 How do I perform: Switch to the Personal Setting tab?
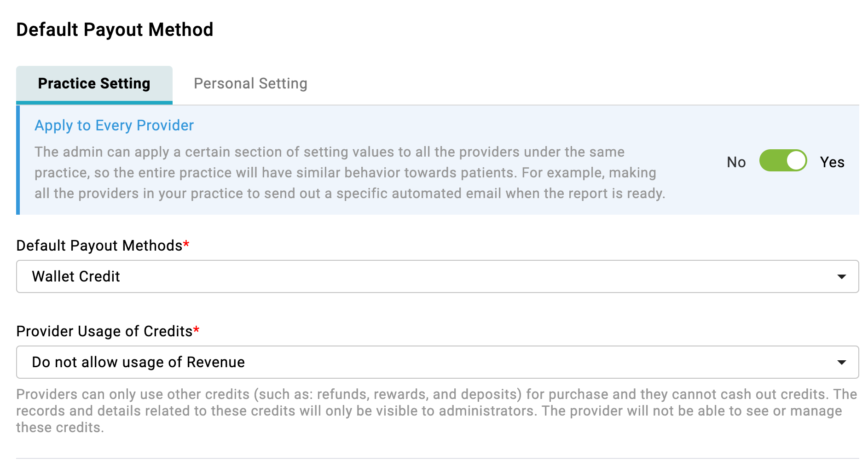click(250, 83)
